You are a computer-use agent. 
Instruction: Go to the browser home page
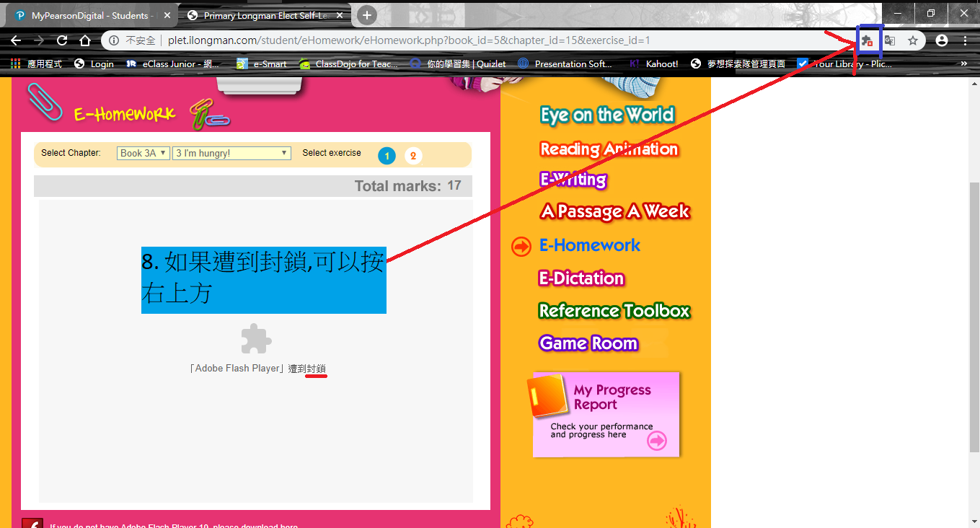coord(85,40)
